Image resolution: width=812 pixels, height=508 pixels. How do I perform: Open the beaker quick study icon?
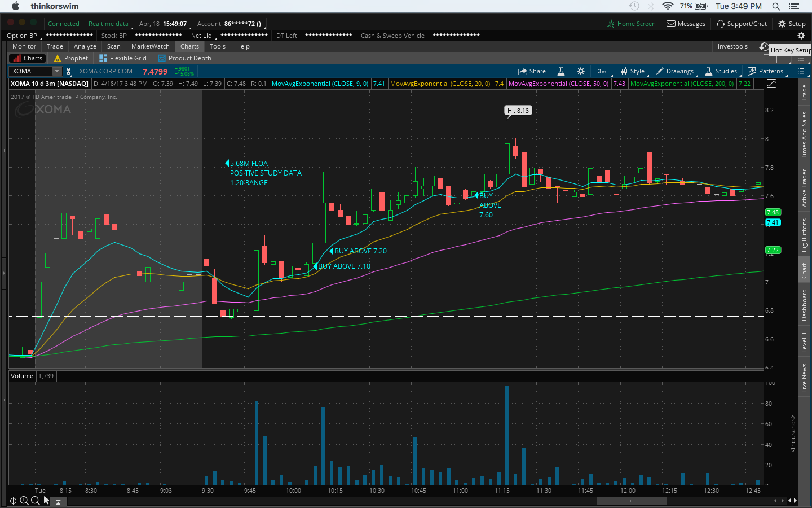click(561, 71)
